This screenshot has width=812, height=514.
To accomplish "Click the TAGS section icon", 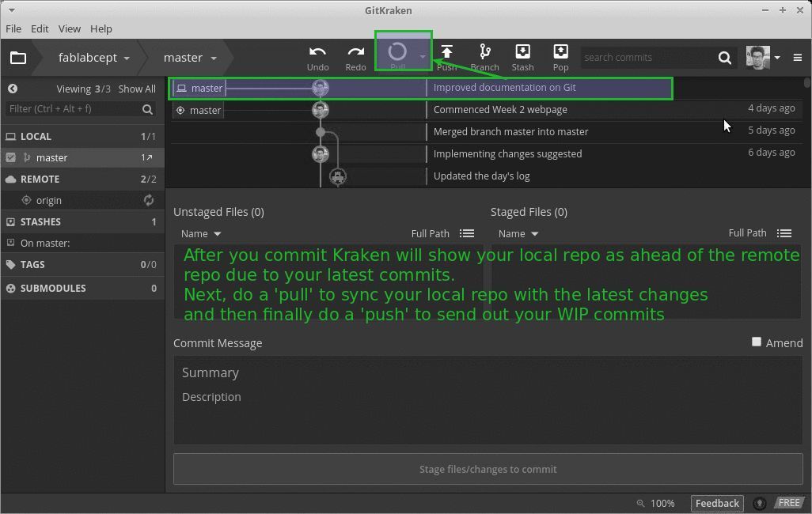I will point(10,264).
